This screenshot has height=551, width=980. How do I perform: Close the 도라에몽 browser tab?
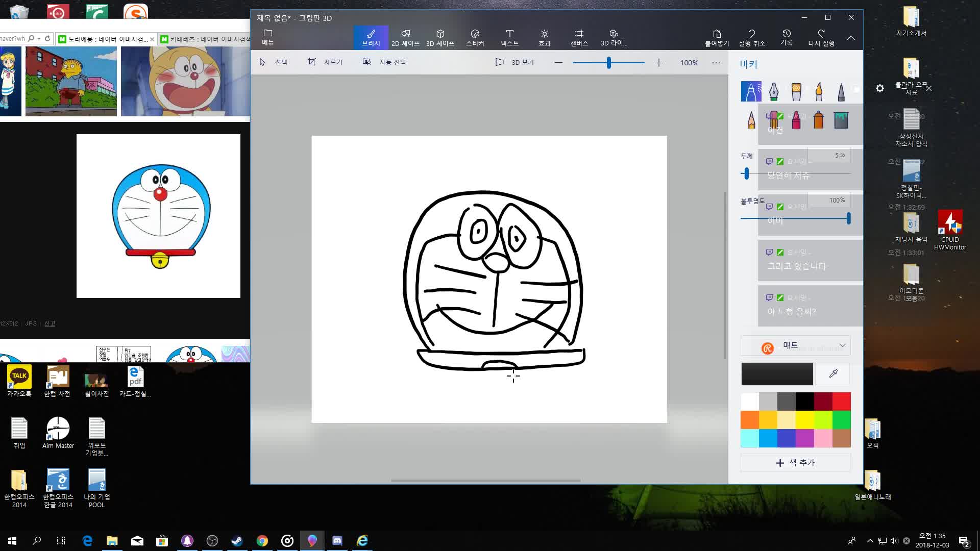(x=152, y=39)
